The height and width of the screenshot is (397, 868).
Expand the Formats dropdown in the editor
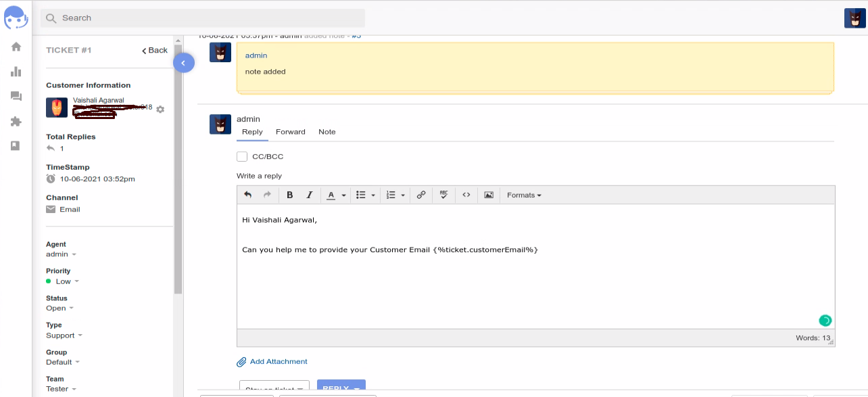523,195
